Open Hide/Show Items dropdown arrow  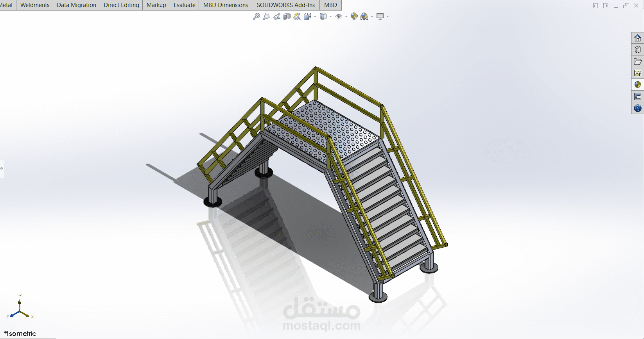(346, 16)
